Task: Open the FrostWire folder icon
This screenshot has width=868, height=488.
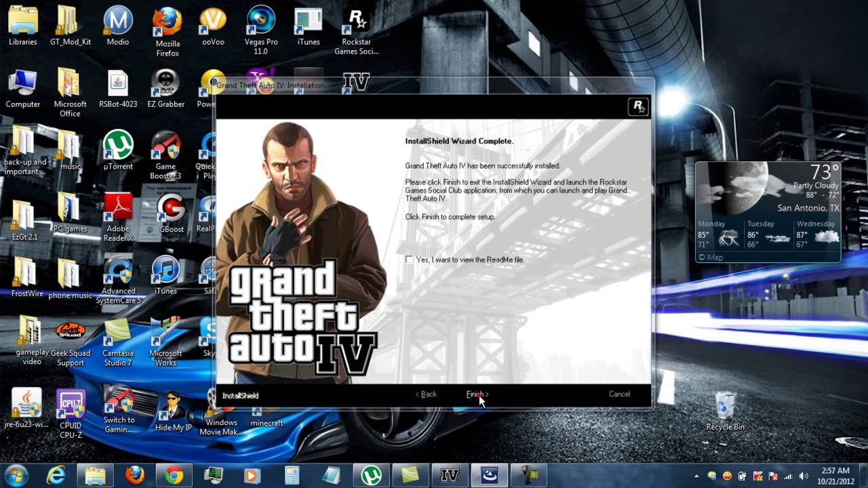Action: 26,278
